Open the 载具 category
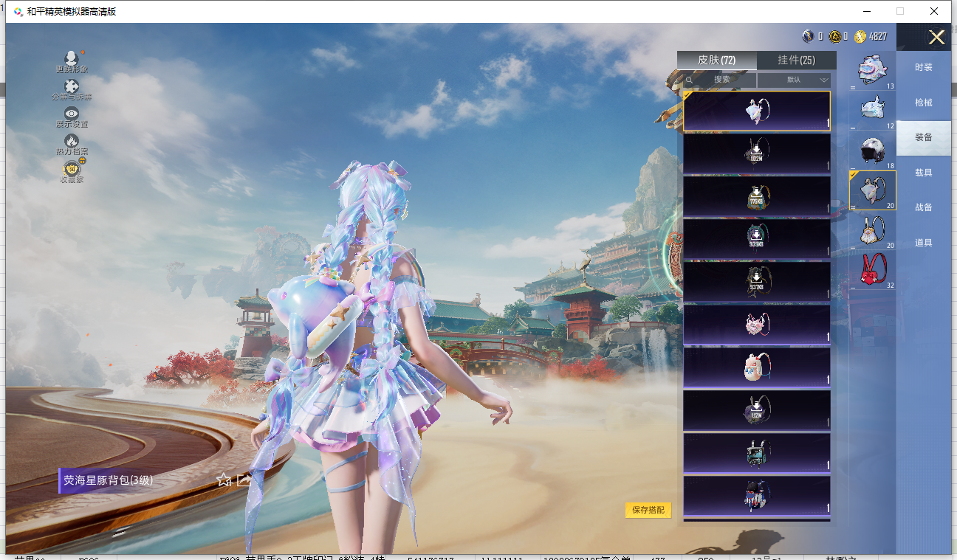Image resolution: width=957 pixels, height=560 pixels. pyautogui.click(x=924, y=173)
